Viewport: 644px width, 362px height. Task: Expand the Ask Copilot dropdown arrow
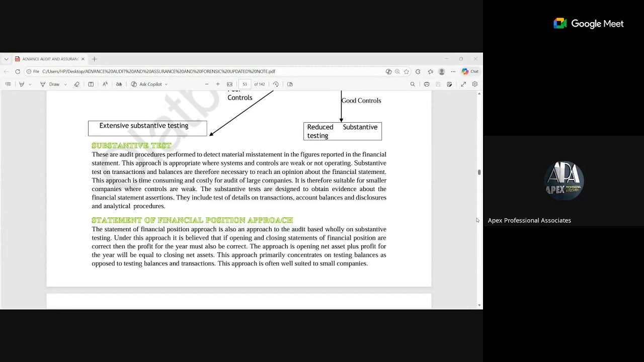tap(166, 84)
